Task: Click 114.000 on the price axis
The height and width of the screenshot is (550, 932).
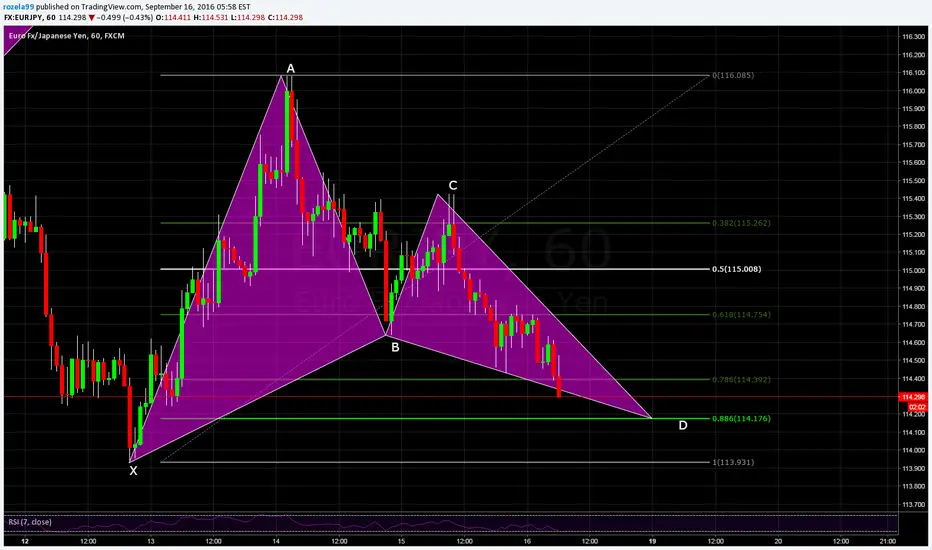Action: (914, 450)
